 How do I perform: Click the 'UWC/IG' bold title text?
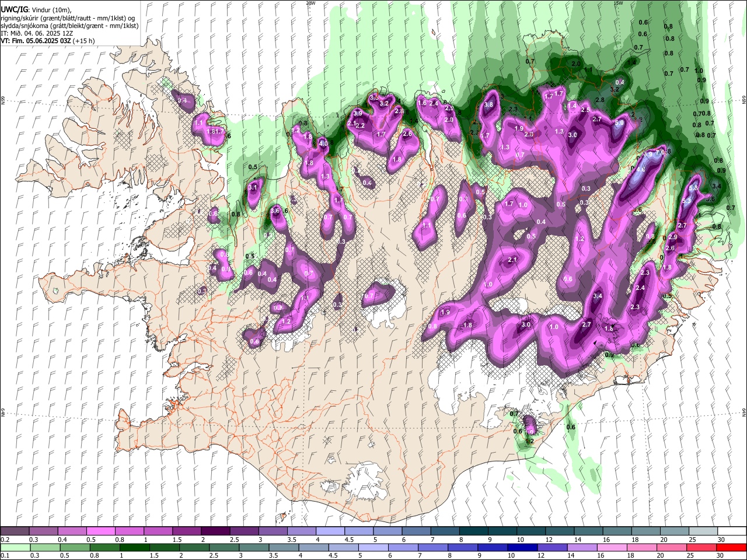point(15,9)
